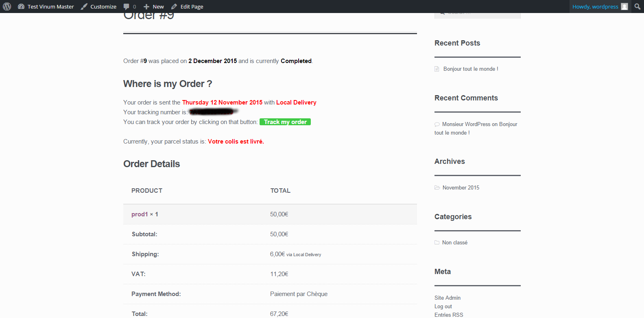644x318 pixels.
Task: Click the PRODUCT column header
Action: pyautogui.click(x=147, y=191)
